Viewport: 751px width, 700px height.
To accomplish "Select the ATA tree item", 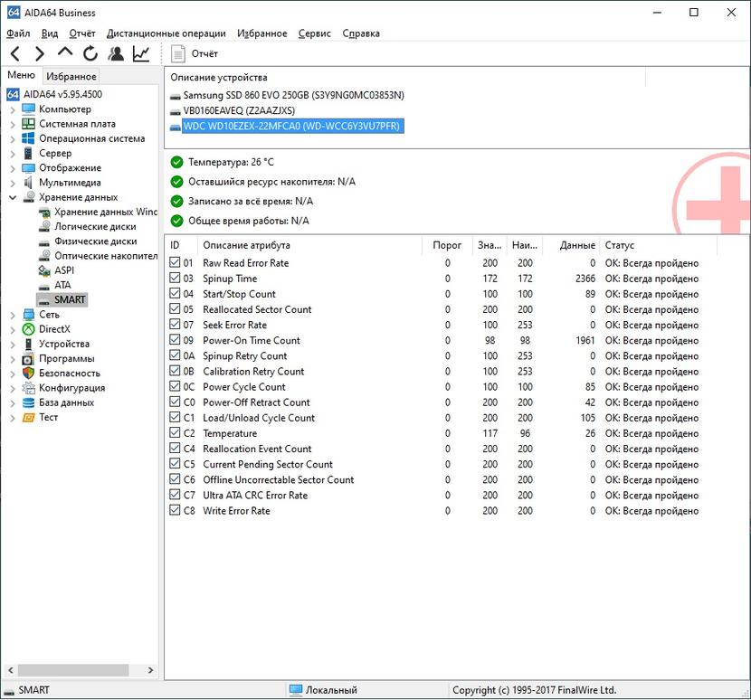I will (62, 285).
